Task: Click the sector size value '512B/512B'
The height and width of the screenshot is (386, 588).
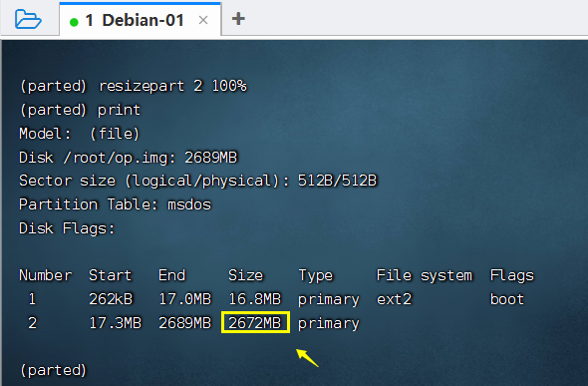Action: click(337, 181)
